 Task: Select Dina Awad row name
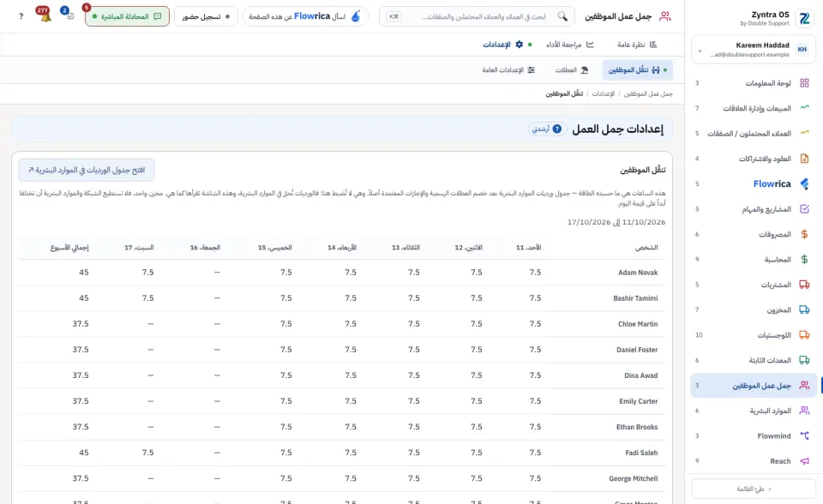641,375
